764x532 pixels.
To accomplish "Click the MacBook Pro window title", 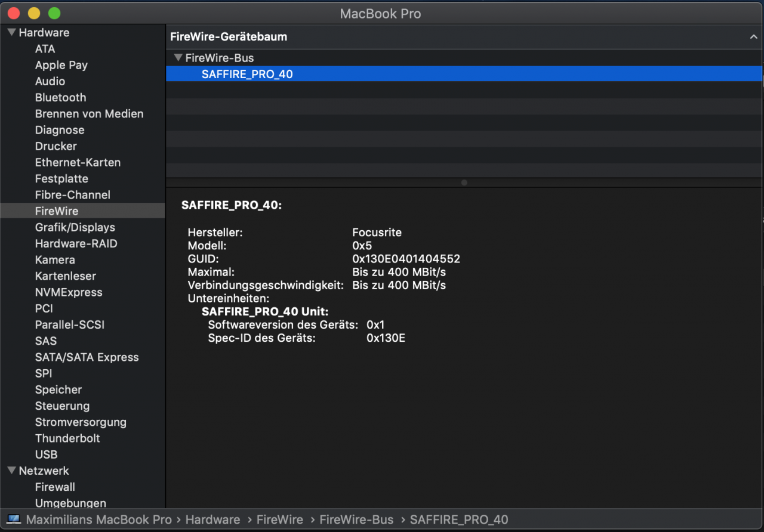I will click(380, 13).
